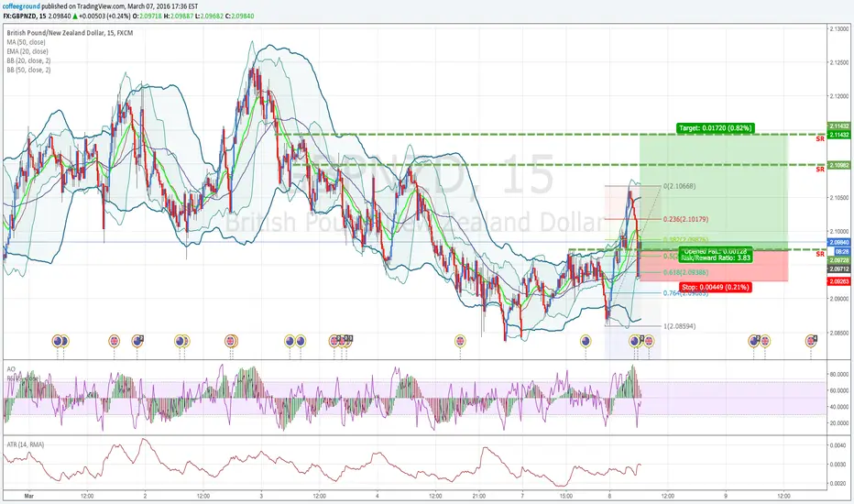Select the BB (50, close, 2) indicator label
This screenshot has width=854, height=504.
click(29, 70)
